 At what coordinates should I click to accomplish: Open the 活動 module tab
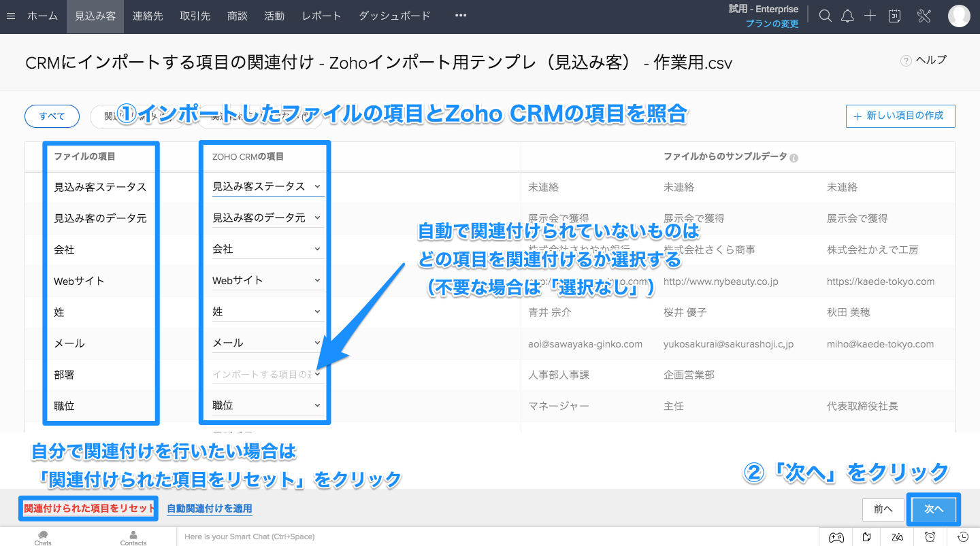[x=274, y=16]
